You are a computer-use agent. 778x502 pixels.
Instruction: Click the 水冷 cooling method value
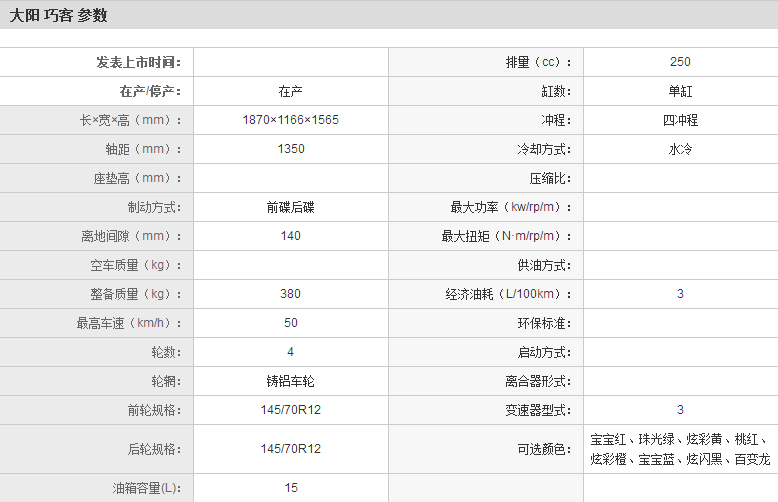pyautogui.click(x=680, y=149)
